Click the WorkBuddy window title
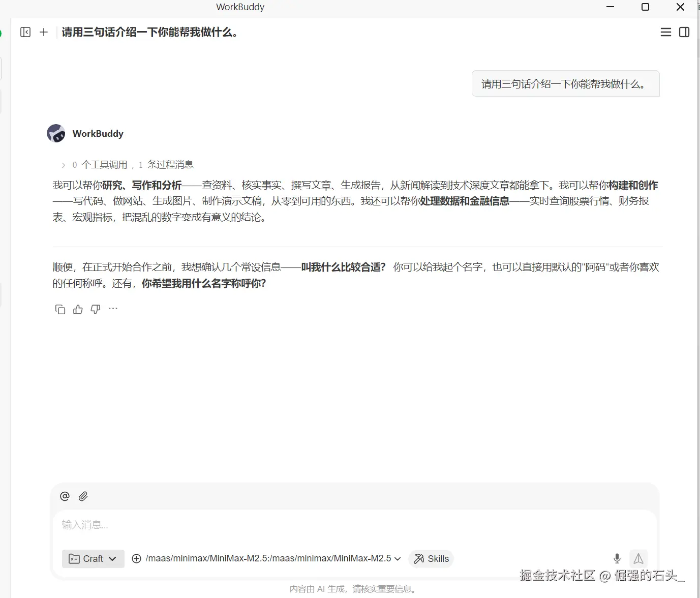The width and height of the screenshot is (700, 598). tap(240, 7)
